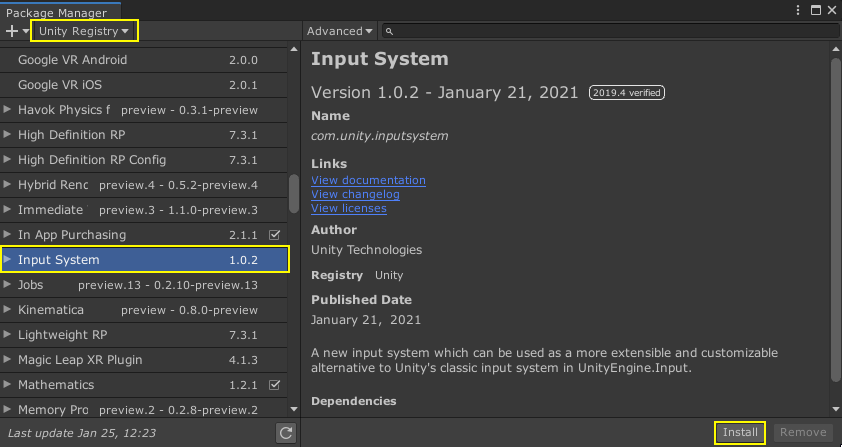The width and height of the screenshot is (842, 447).
Task: Expand Immediate Window package versions
Action: (x=7, y=210)
